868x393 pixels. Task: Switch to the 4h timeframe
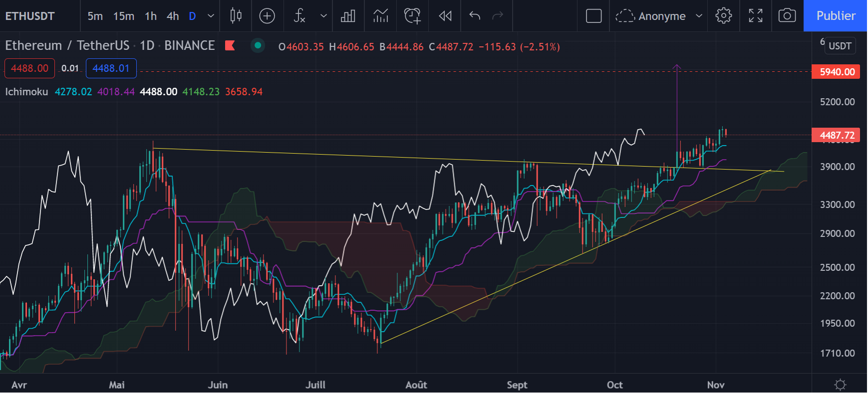point(173,16)
